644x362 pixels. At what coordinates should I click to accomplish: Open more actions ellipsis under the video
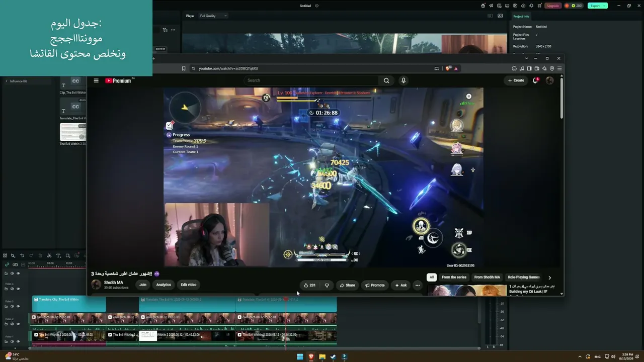point(417,285)
